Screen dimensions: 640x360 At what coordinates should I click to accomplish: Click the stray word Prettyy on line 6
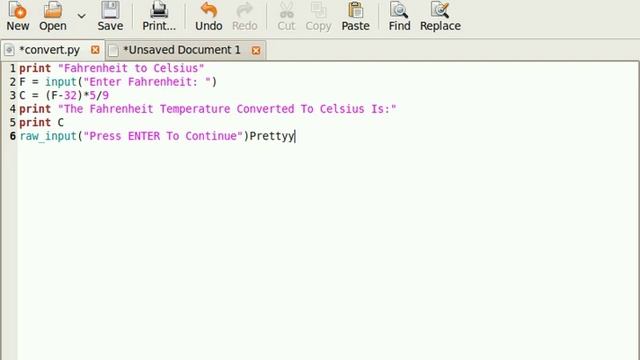[x=271, y=136]
